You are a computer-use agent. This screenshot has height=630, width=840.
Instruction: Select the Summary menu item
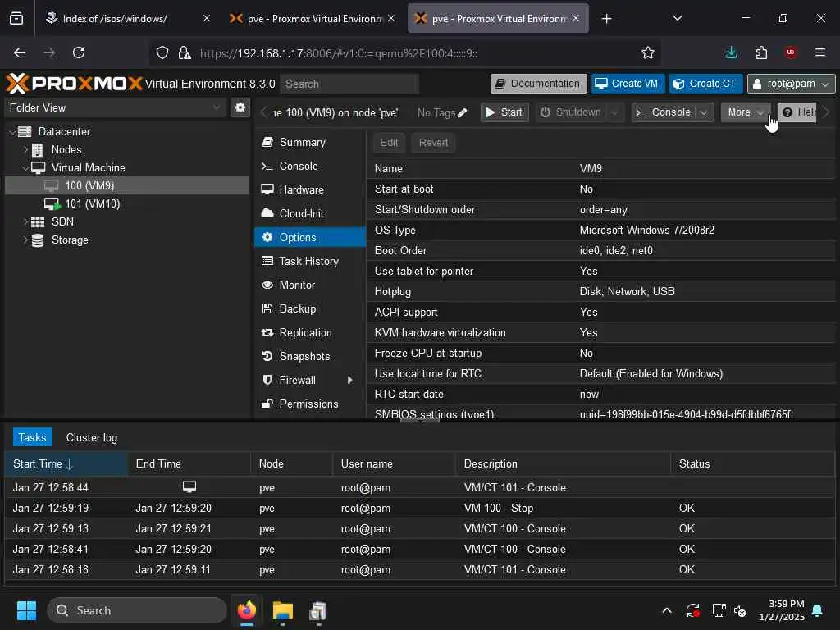point(309,143)
